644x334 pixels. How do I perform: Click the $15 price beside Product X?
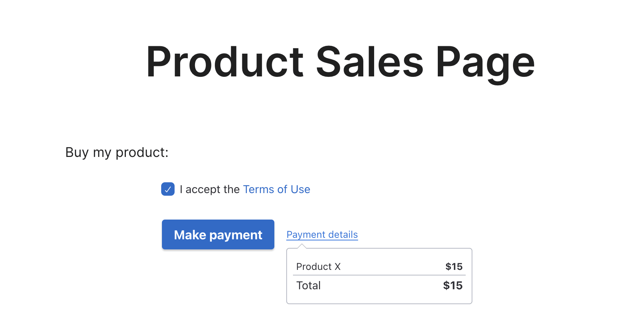click(x=454, y=267)
